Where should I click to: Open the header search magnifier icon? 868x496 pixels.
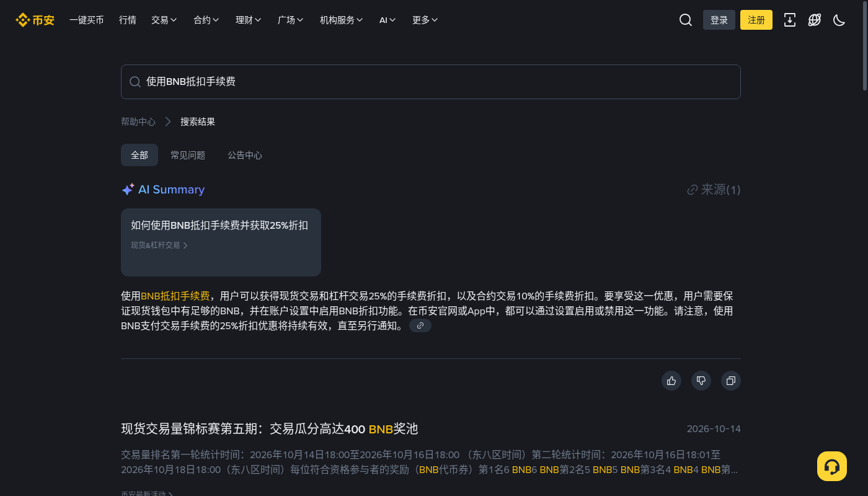pyautogui.click(x=686, y=20)
